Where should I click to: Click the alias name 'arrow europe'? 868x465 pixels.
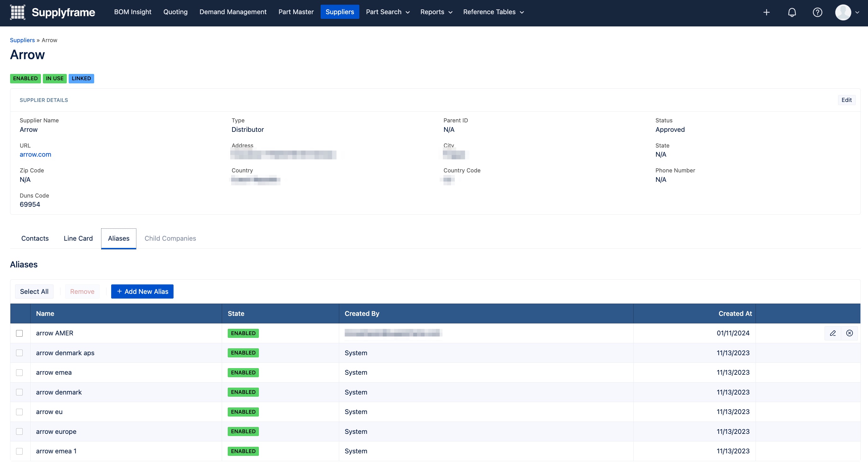tap(56, 432)
